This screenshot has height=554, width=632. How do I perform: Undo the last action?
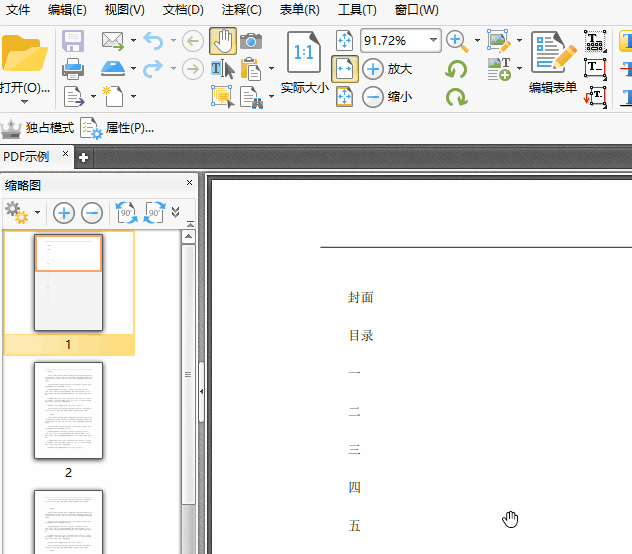pyautogui.click(x=154, y=41)
